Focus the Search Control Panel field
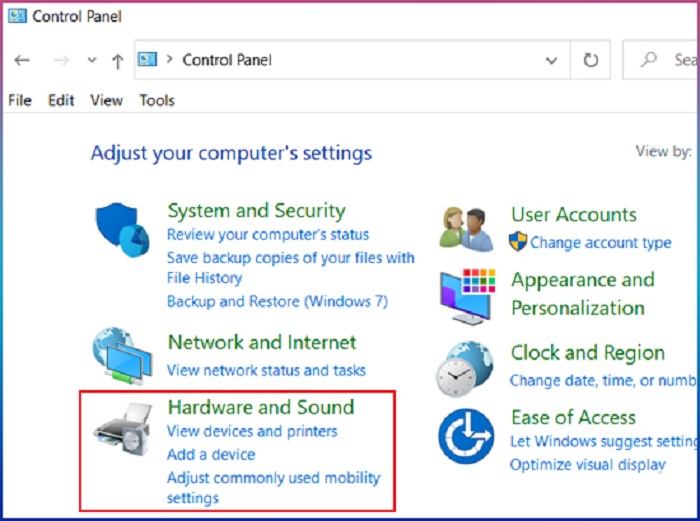Image resolution: width=700 pixels, height=521 pixels. click(660, 60)
